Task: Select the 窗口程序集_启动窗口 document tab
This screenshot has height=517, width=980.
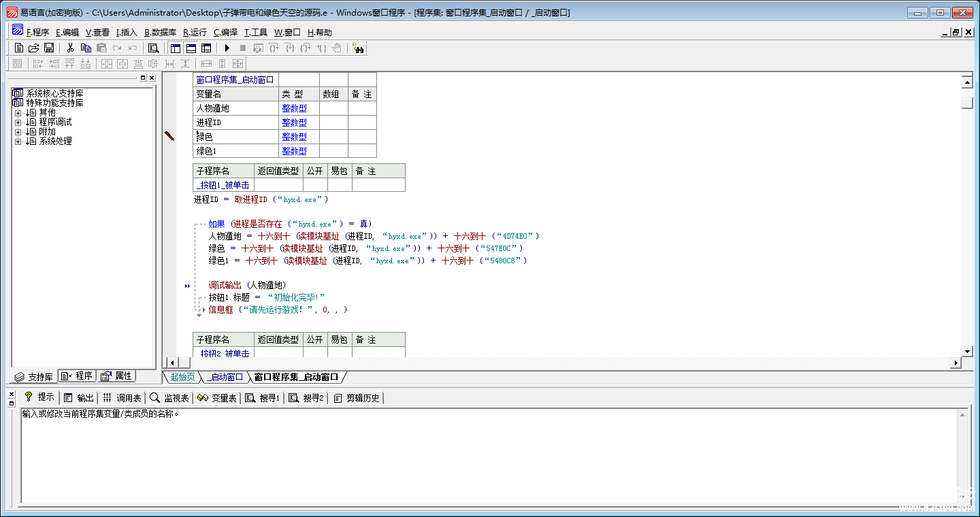Action: (296, 377)
